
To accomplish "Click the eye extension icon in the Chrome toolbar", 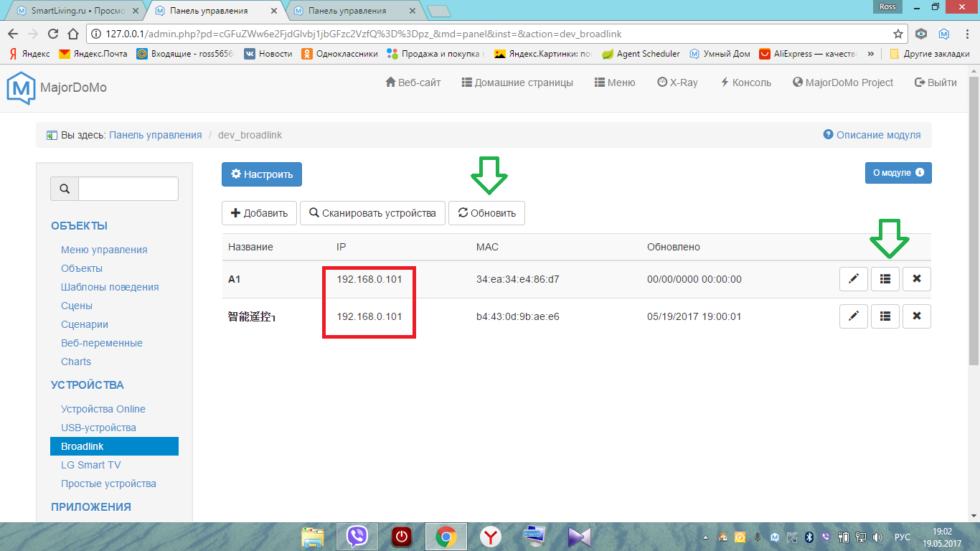I will (922, 34).
